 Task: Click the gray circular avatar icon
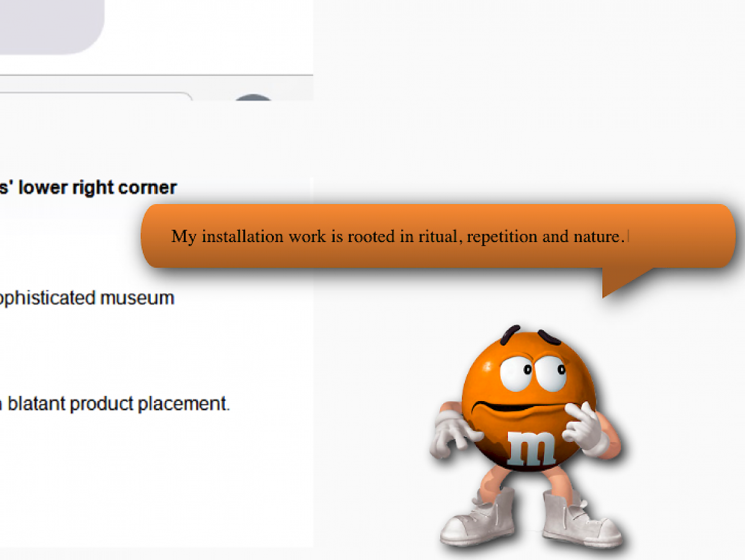click(x=253, y=99)
